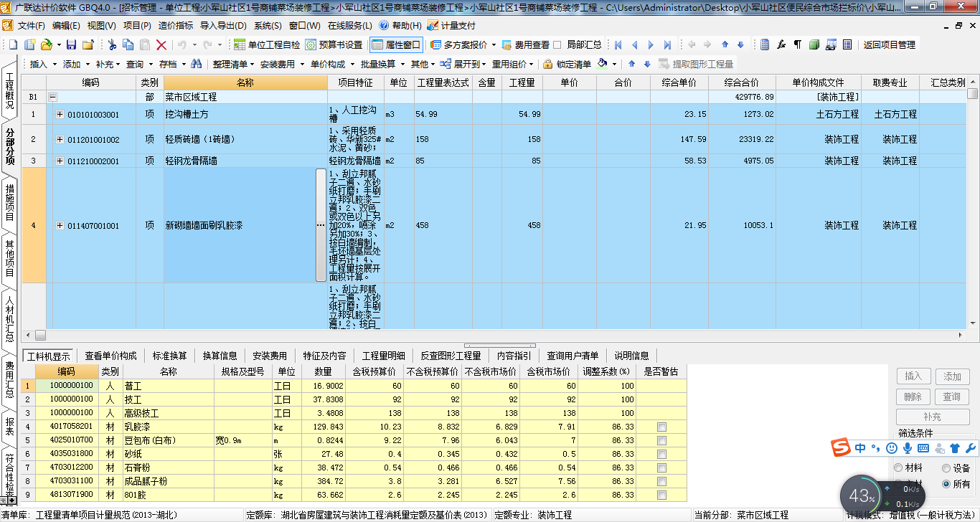Toggle the 属性窗口 property window button
The width and height of the screenshot is (980, 522).
[x=396, y=44]
